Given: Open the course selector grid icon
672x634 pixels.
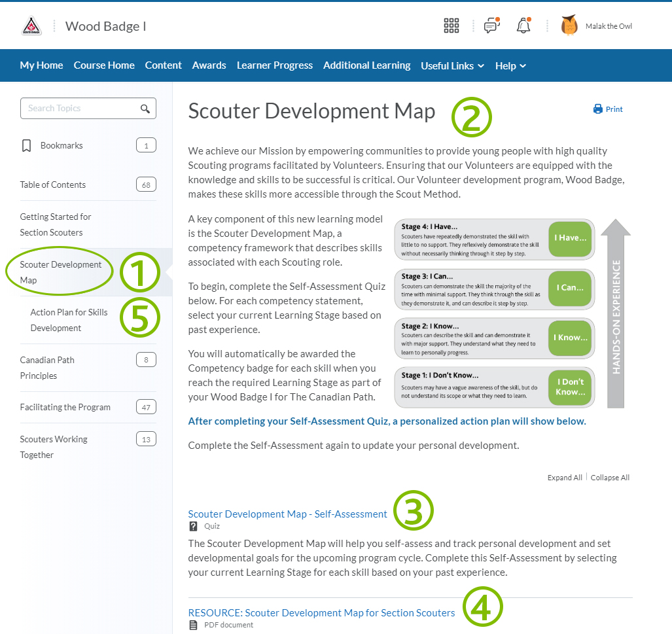Looking at the screenshot, I should [x=451, y=26].
